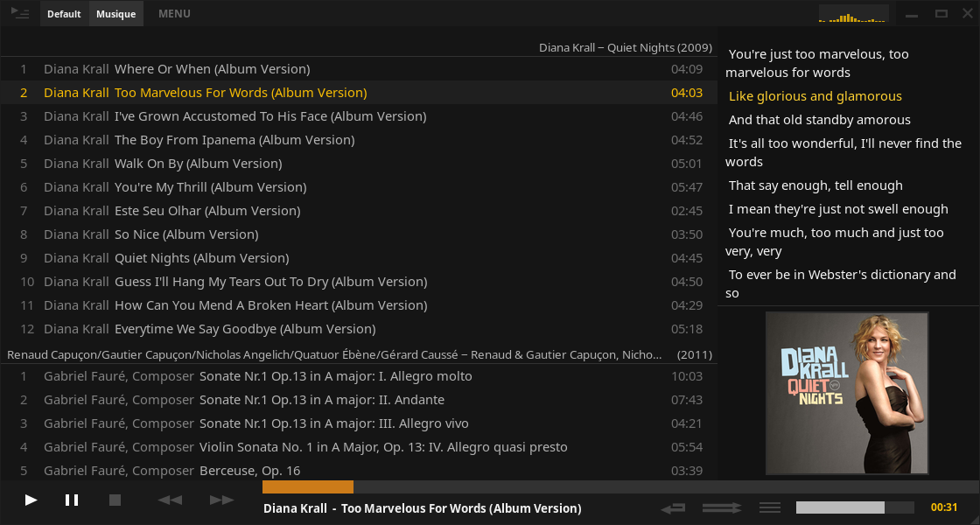
Task: Select track "The Boy From Ipanema"
Action: pos(234,140)
